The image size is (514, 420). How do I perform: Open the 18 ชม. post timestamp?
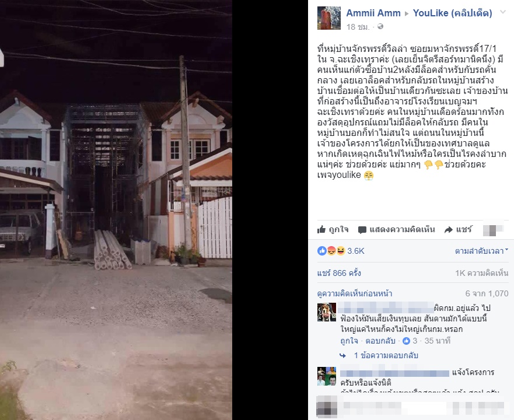tap(358, 27)
